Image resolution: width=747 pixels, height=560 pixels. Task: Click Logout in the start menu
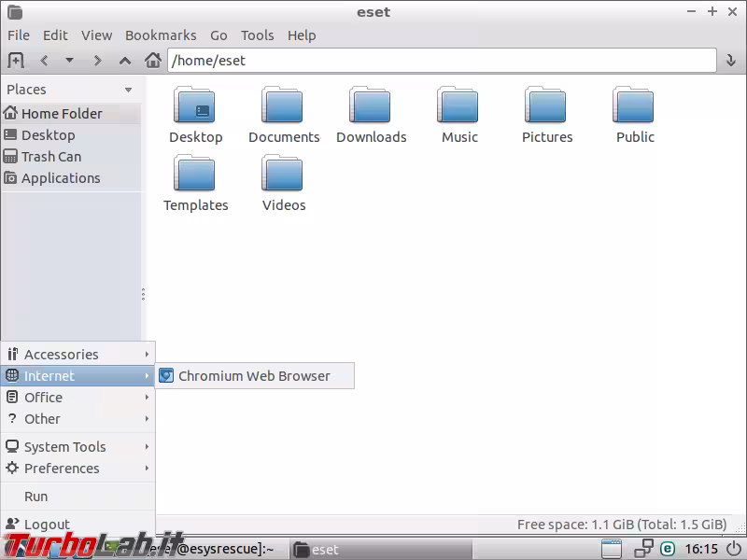pos(47,525)
